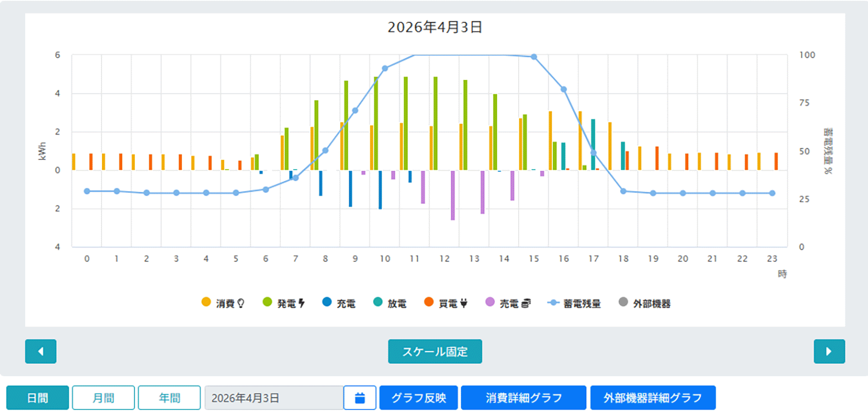Viewport: 868px width, 420px height.
Task: Click the purple 売電 bar at hour 12
Action: (x=453, y=195)
